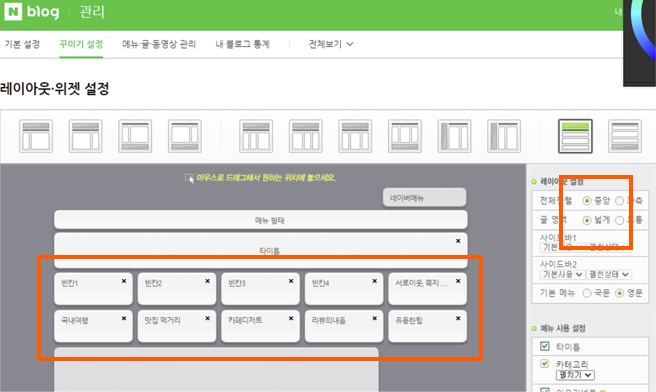Select the 맛집 먹거리 widget box
Image resolution: width=656 pixels, height=392 pixels.
click(x=177, y=326)
